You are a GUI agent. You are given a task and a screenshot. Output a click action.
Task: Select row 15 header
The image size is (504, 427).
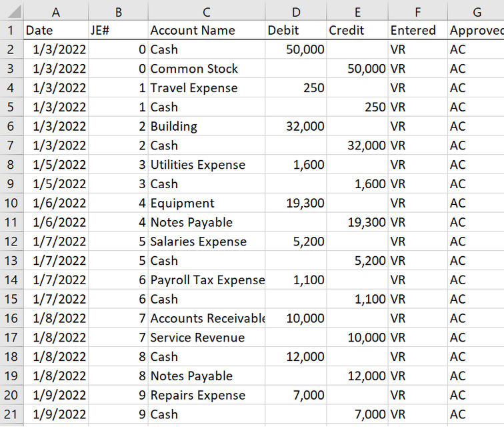pyautogui.click(x=11, y=299)
